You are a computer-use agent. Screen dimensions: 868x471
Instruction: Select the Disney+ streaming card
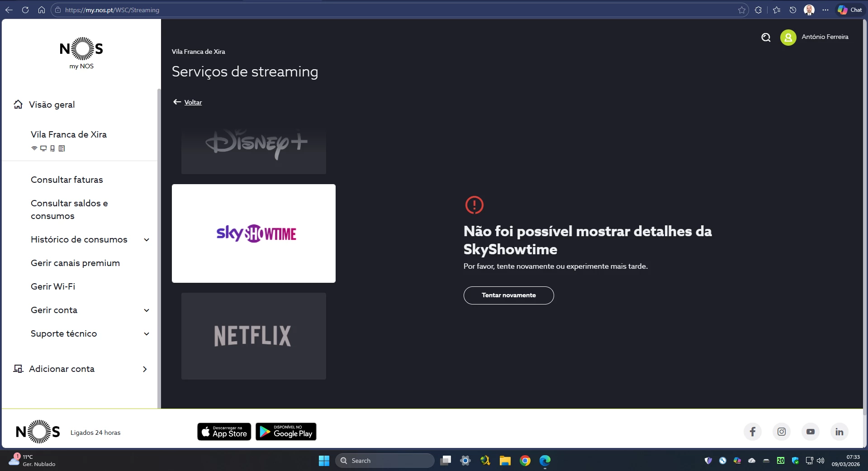(x=254, y=151)
